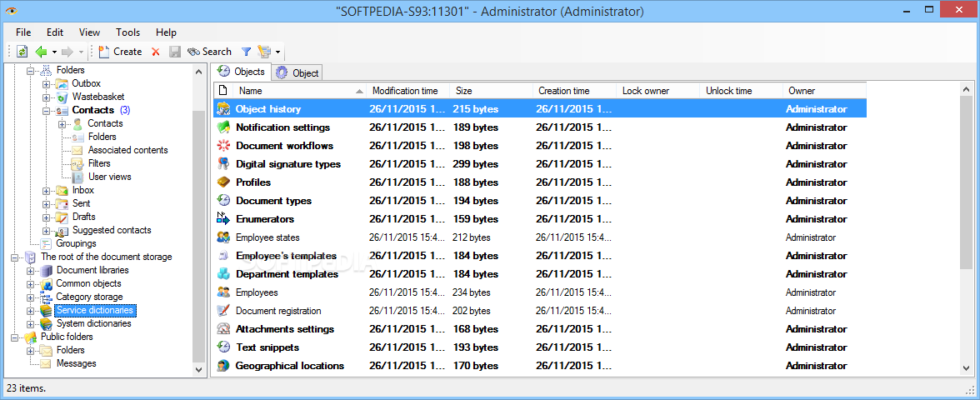Collapse the Public folders tree node

15,337
